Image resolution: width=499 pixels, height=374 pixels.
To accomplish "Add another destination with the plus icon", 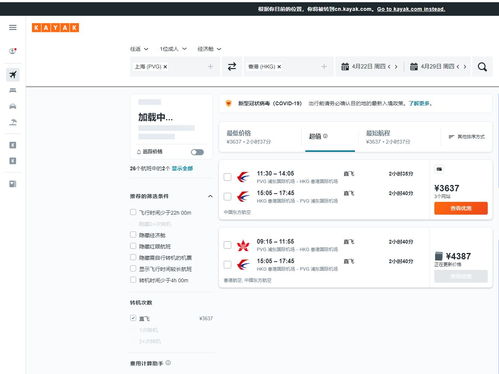I will pyautogui.click(x=324, y=67).
